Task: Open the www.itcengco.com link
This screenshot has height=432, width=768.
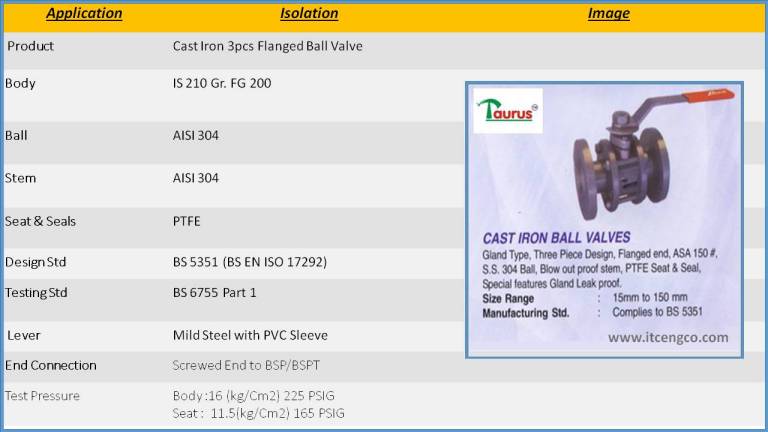Action: click(668, 337)
